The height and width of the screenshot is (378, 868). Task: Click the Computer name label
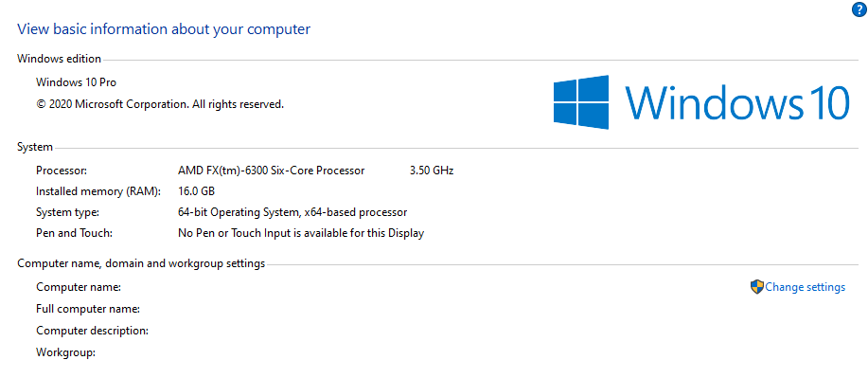pyautogui.click(x=79, y=287)
